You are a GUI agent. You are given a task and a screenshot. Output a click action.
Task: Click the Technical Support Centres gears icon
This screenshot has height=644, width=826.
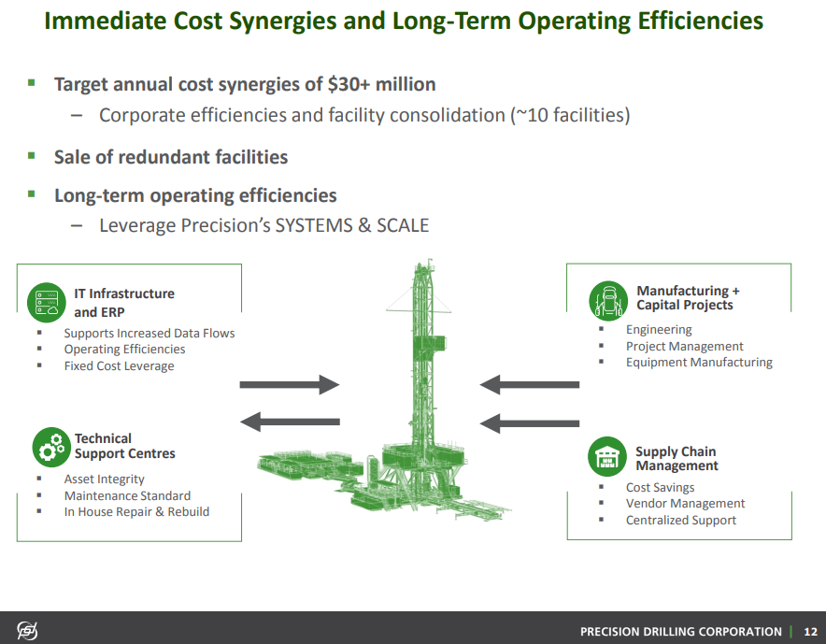pyautogui.click(x=51, y=447)
